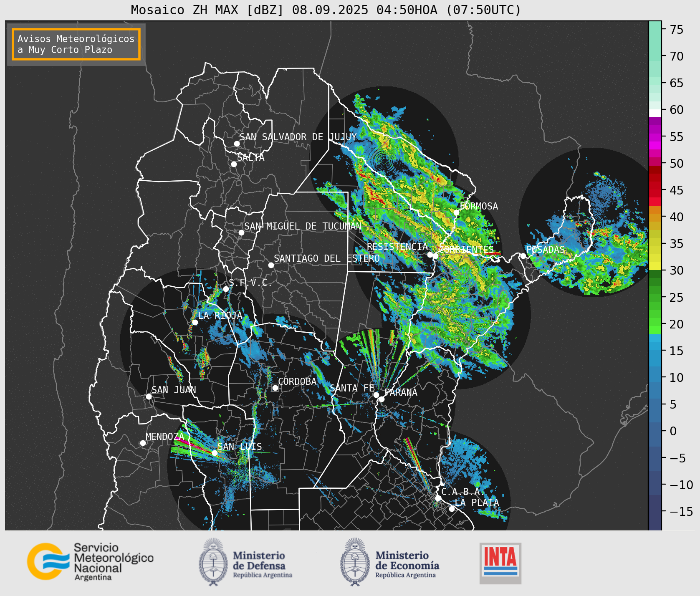
Task: Click the San Juan city marker
Action: point(149,396)
